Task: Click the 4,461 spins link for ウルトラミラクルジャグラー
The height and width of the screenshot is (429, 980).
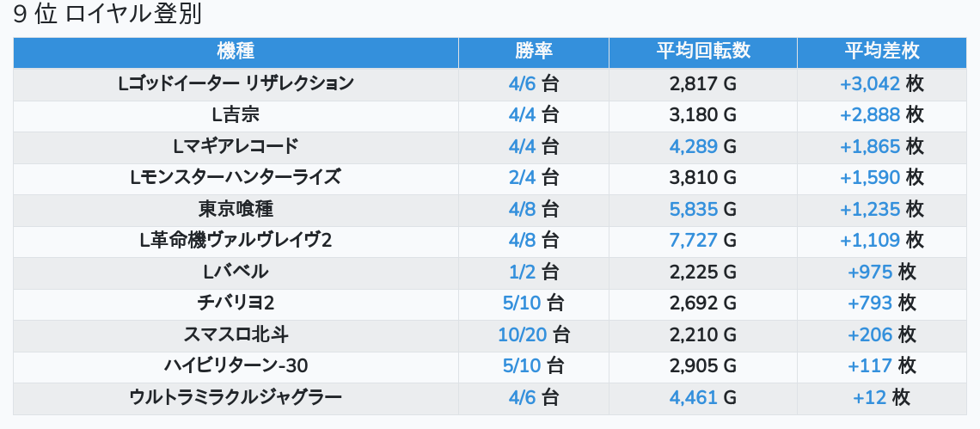Action: click(693, 398)
